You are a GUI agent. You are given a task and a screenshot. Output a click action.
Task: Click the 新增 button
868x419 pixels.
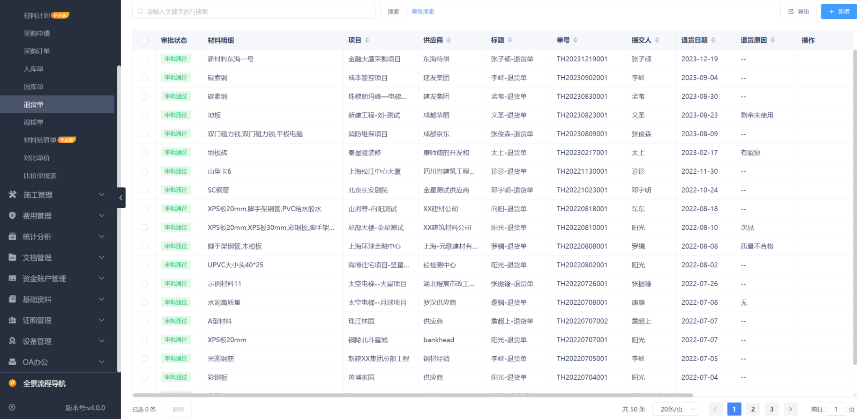839,11
